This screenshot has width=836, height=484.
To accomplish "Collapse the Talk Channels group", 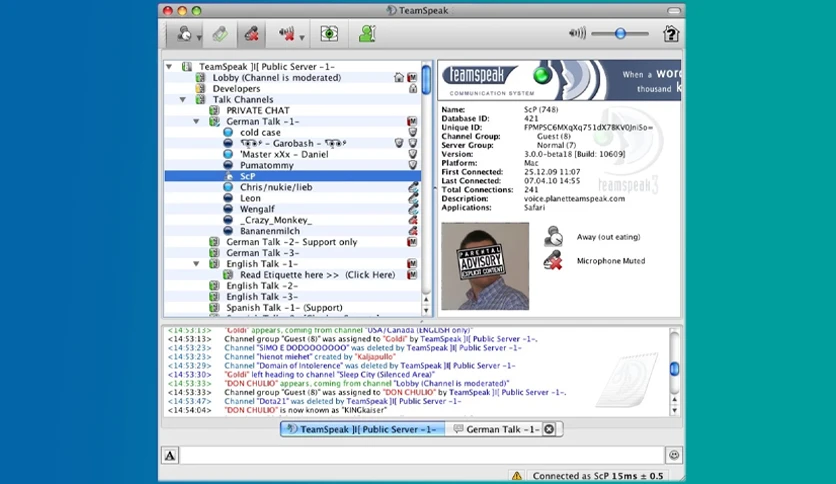I will 183,100.
